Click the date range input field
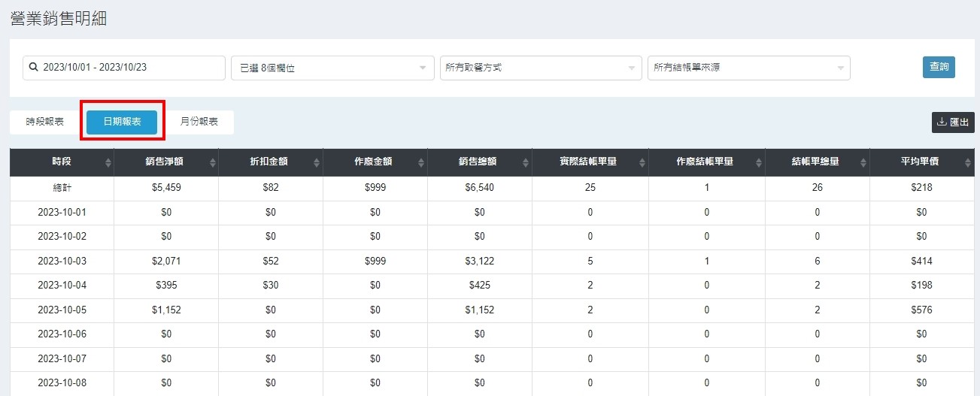 click(x=124, y=68)
